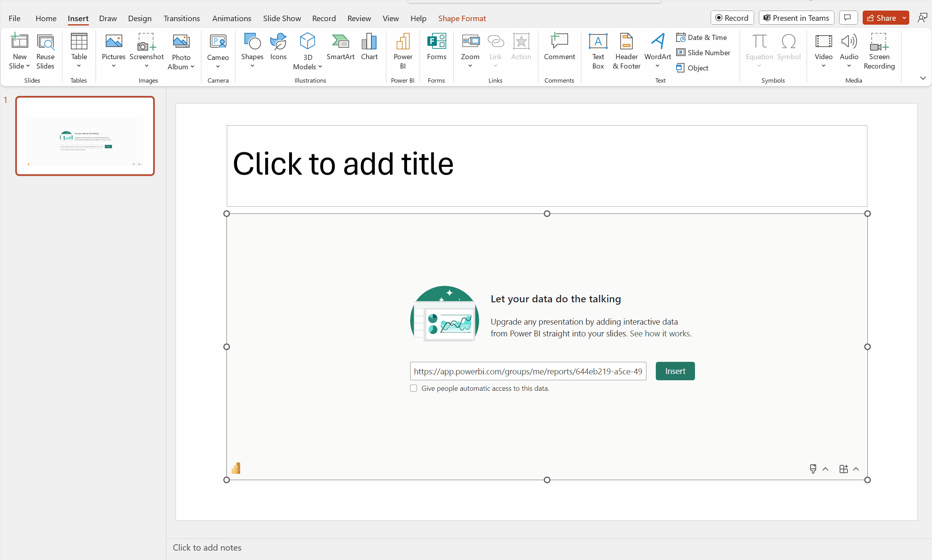Screen dimensions: 932x560
Task: Click the Insert button for Power BI
Action: pyautogui.click(x=675, y=370)
